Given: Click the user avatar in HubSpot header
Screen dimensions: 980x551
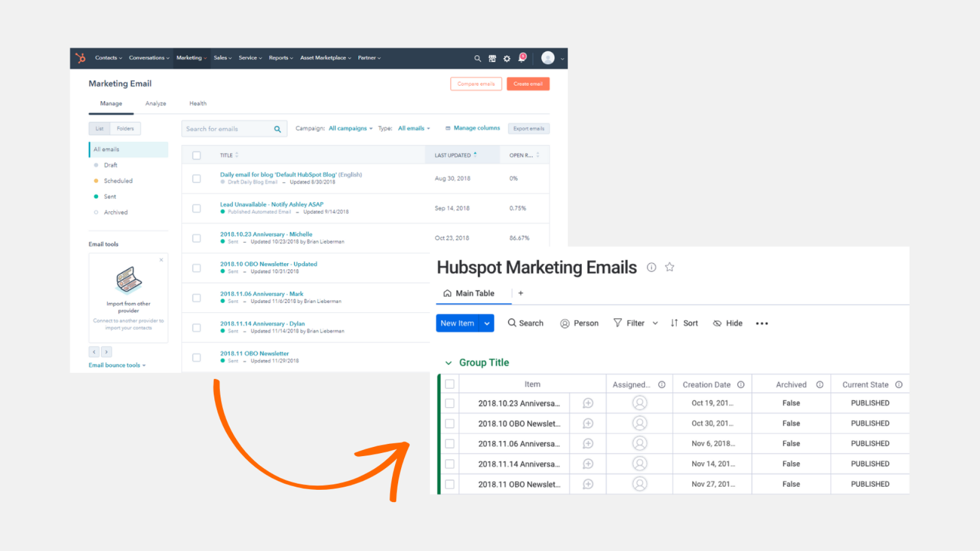Looking at the screenshot, I should pyautogui.click(x=548, y=58).
